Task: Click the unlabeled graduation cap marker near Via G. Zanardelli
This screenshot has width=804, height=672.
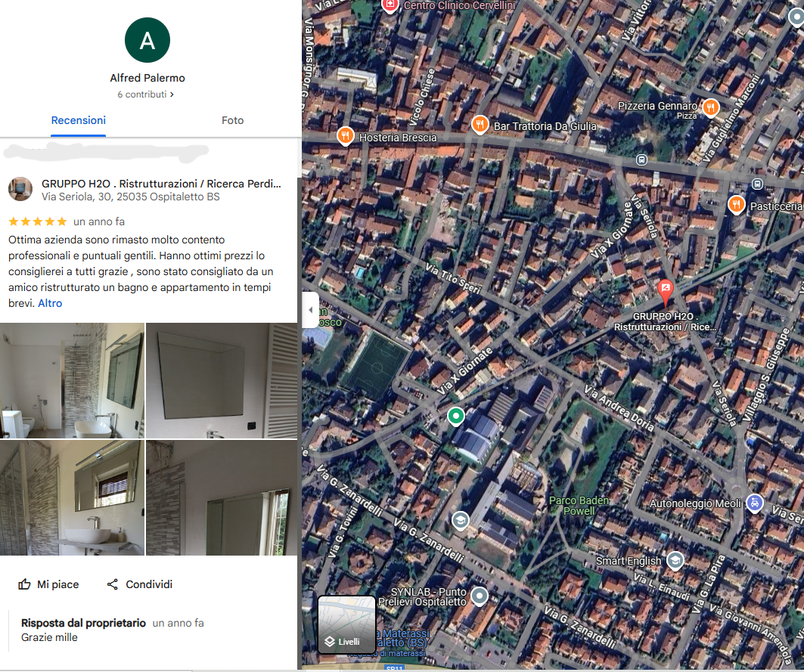Action: pos(461,521)
